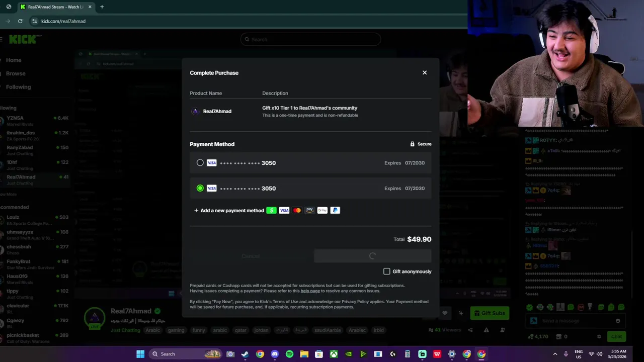The image size is (644, 362).
Task: Click the report stream warning icon
Action: [486, 330]
